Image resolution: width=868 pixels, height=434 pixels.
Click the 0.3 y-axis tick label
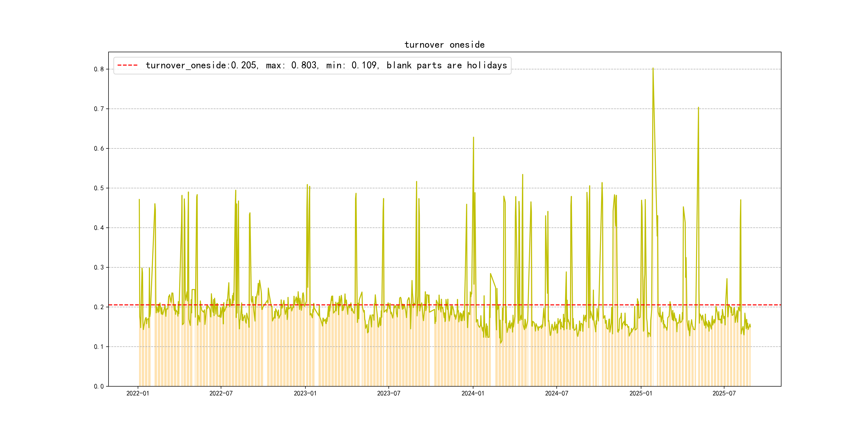pyautogui.click(x=99, y=268)
